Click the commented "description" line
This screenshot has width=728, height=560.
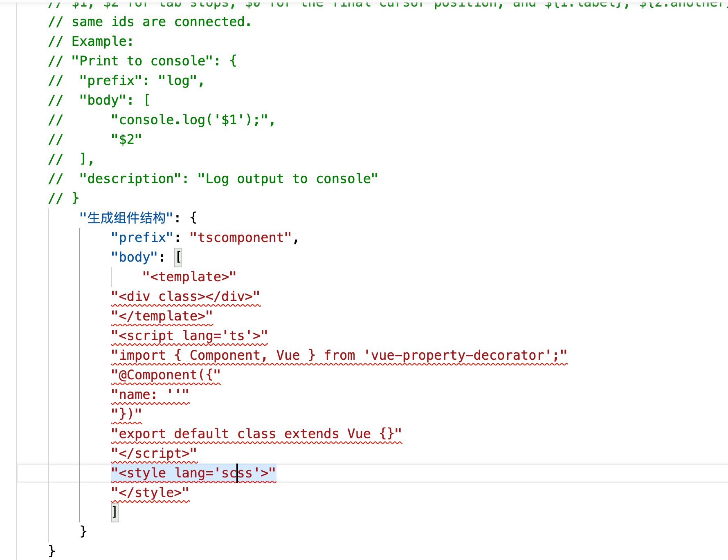tap(213, 179)
